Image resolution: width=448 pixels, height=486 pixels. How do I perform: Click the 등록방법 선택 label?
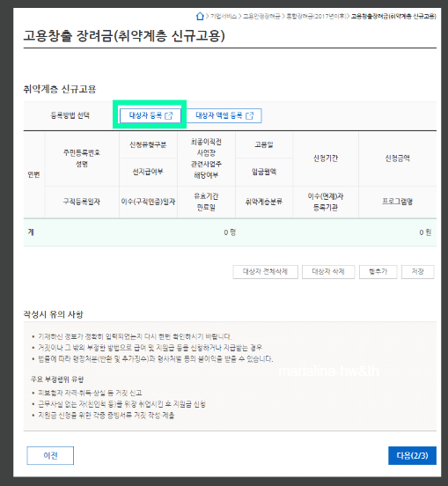(70, 115)
